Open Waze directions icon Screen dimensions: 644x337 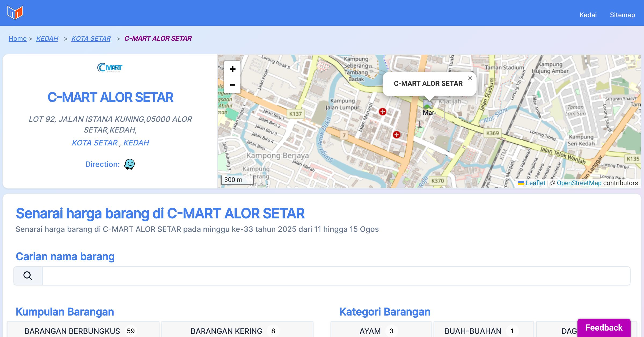coord(129,164)
